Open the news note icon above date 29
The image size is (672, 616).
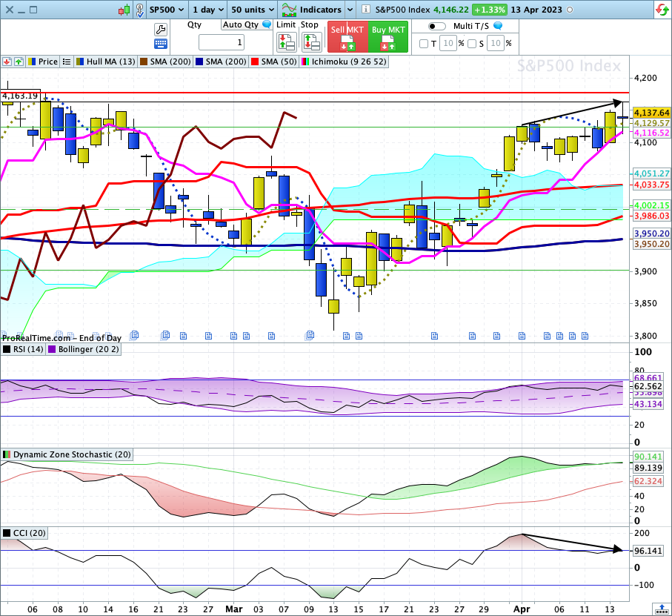coord(496,336)
